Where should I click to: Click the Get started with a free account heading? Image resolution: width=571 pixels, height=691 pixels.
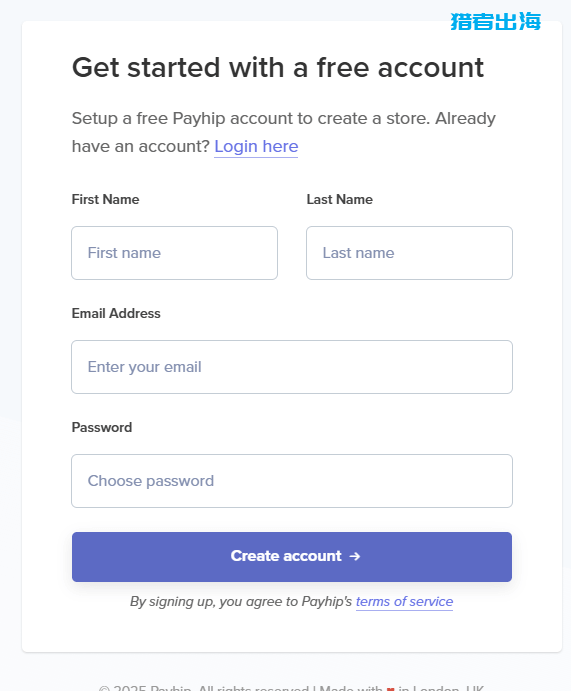(278, 68)
